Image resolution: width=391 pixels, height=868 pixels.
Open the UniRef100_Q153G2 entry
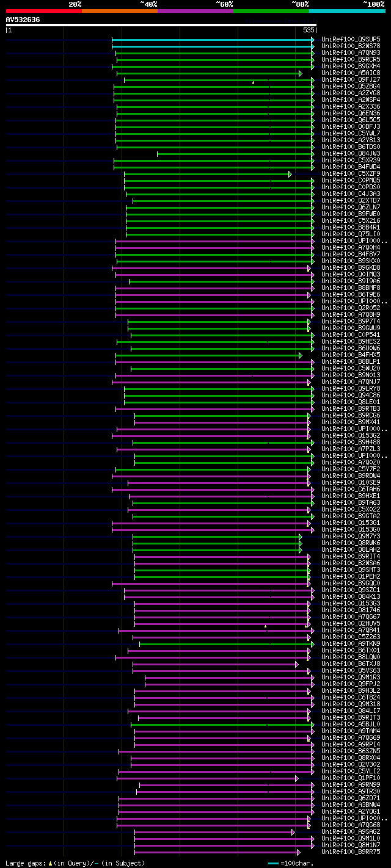click(351, 435)
